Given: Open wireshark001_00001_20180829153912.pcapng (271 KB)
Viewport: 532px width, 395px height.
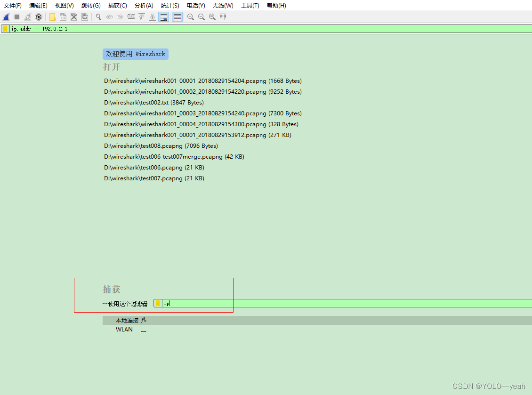Looking at the screenshot, I should coord(197,135).
